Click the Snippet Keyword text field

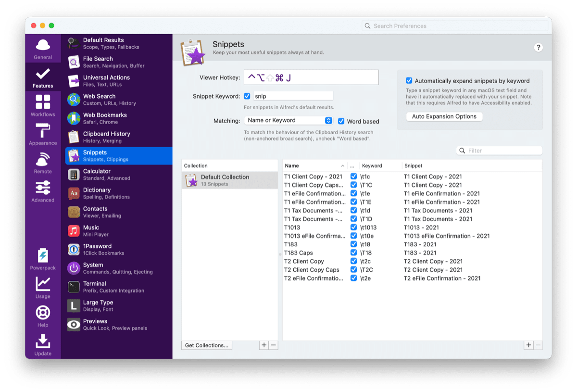(293, 96)
